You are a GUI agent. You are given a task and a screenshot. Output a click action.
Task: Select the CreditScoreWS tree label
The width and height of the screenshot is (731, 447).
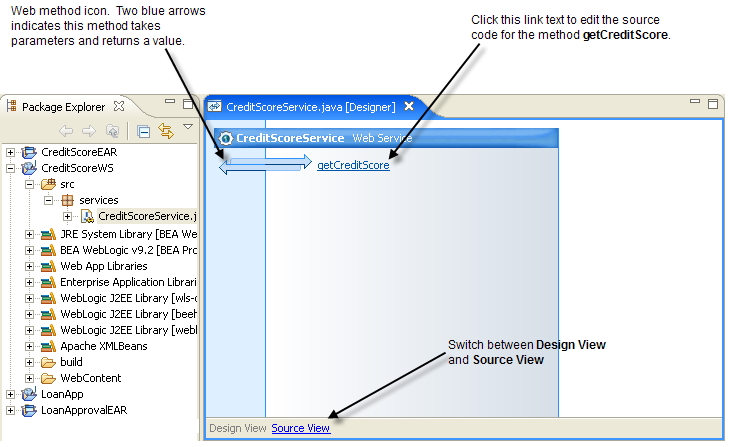[x=77, y=168]
